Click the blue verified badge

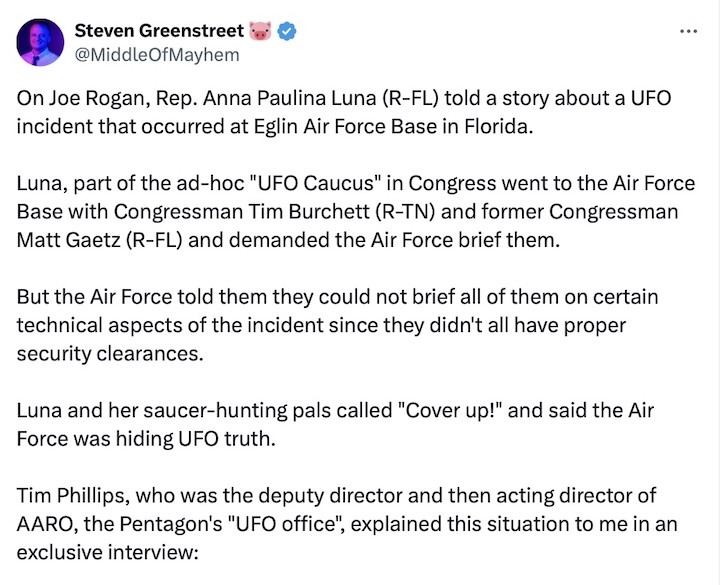click(285, 32)
